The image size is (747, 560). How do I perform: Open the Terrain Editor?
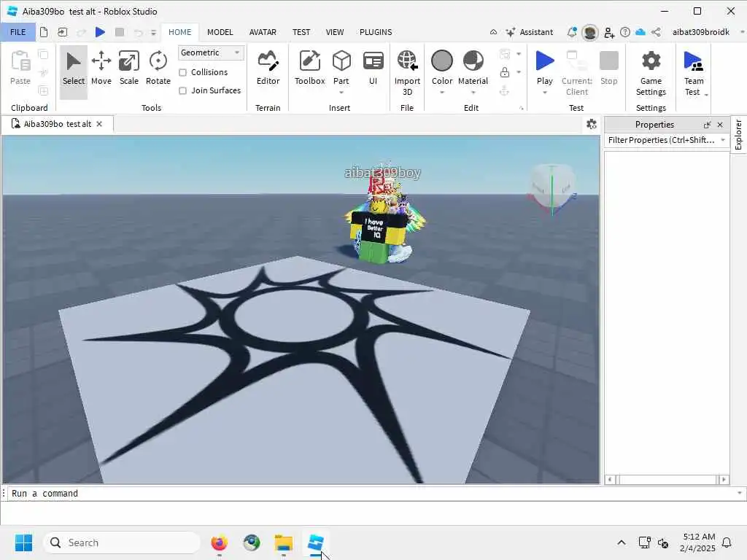pyautogui.click(x=268, y=69)
